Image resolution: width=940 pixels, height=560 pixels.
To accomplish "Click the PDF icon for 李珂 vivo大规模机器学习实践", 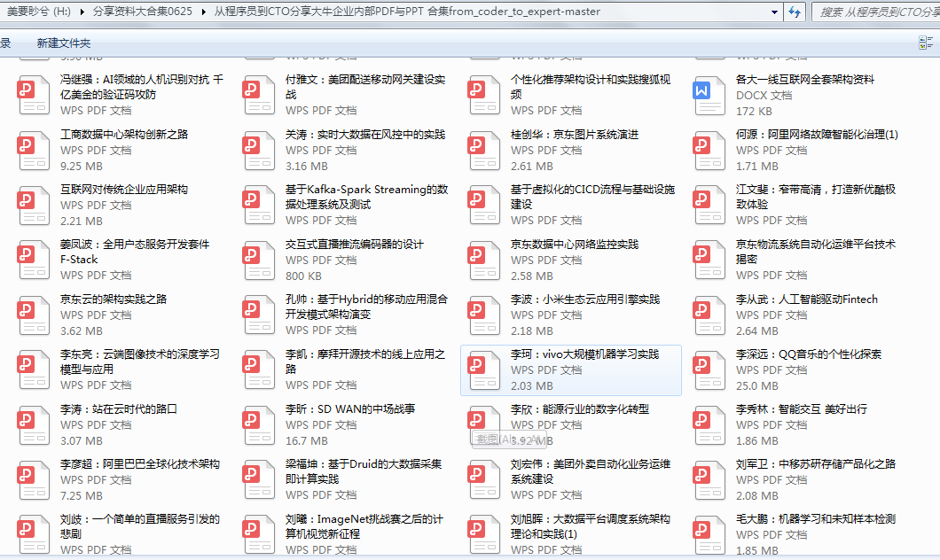I will pos(484,369).
